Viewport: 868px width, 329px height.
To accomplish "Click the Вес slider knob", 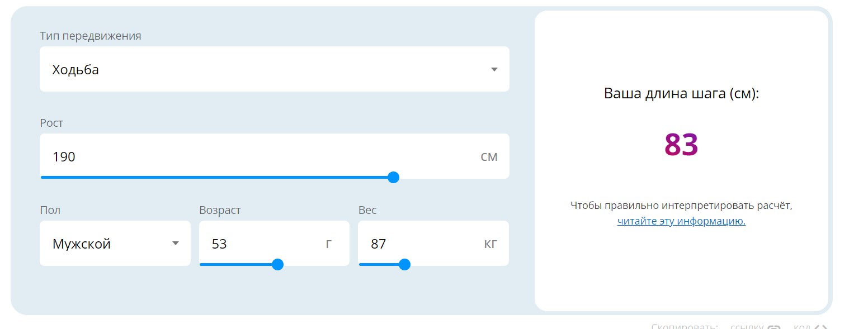I will click(405, 265).
